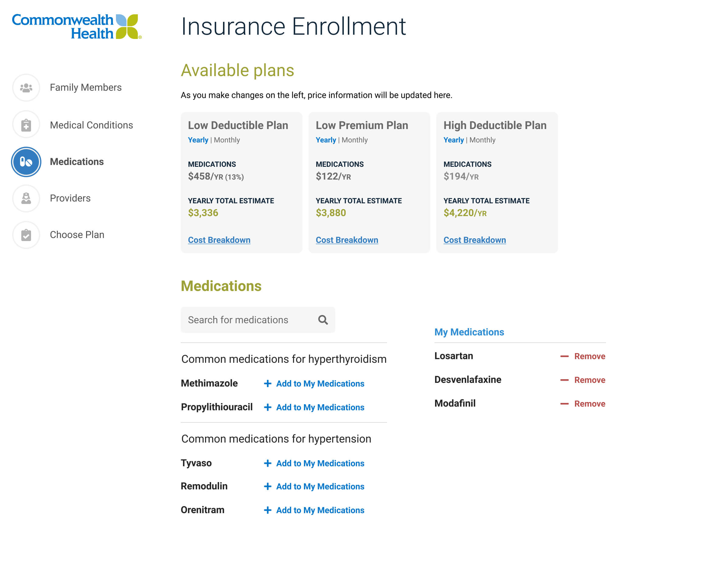The height and width of the screenshot is (588, 701).
Task: Click the Providers doctor icon
Action: (x=26, y=199)
